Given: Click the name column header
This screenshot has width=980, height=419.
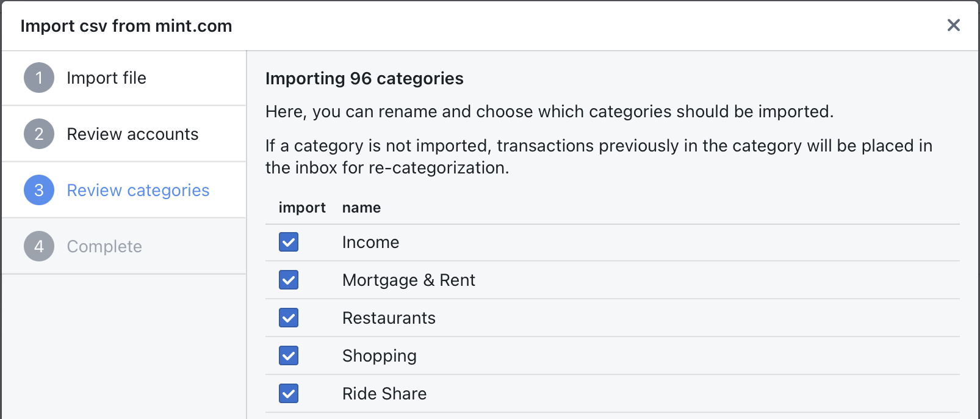Looking at the screenshot, I should [x=361, y=207].
